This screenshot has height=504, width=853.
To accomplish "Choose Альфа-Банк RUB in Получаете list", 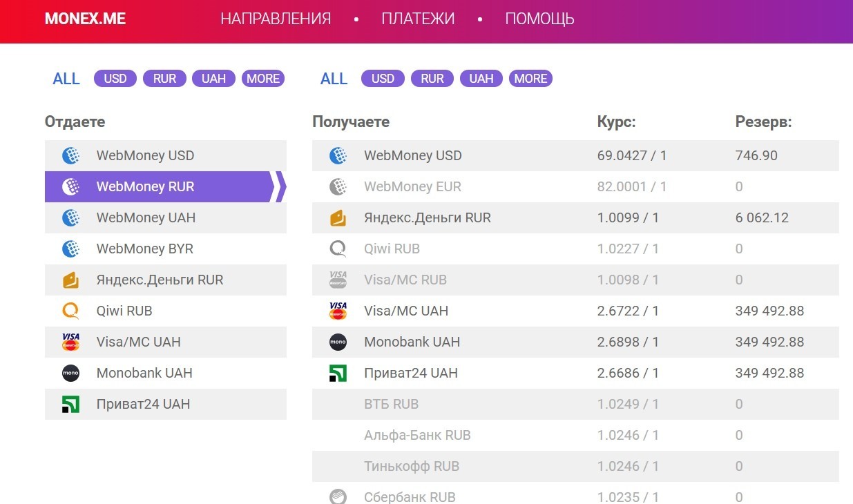I will tap(575, 435).
